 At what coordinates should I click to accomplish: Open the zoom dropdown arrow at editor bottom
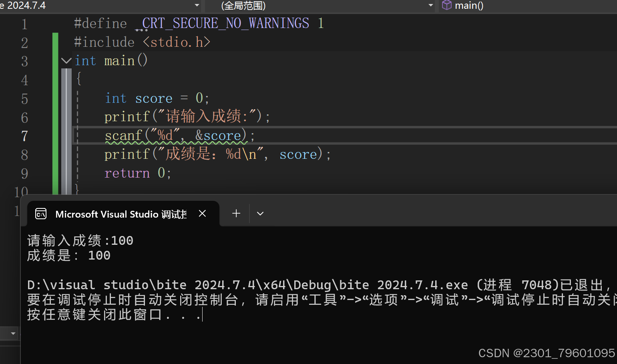[13, 333]
